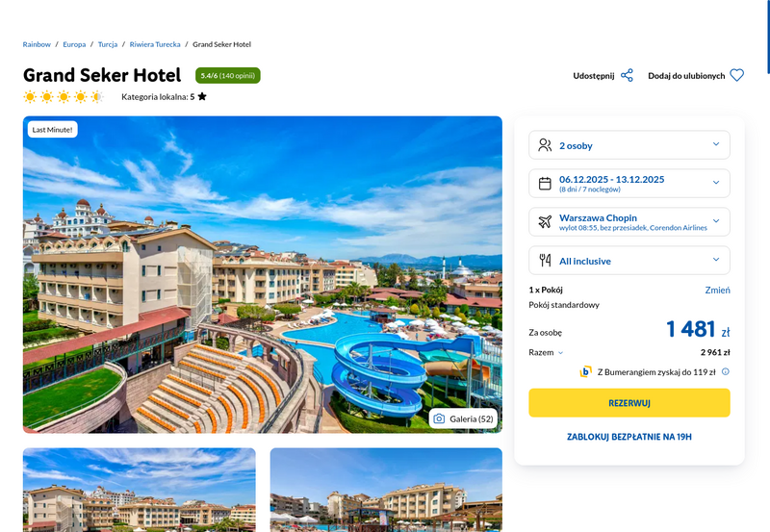The image size is (770, 532).
Task: Click the calendar icon in date field
Action: pos(545,184)
